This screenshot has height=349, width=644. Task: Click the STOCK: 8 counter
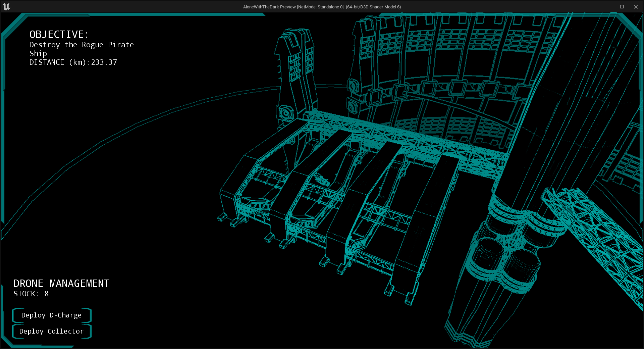31,294
